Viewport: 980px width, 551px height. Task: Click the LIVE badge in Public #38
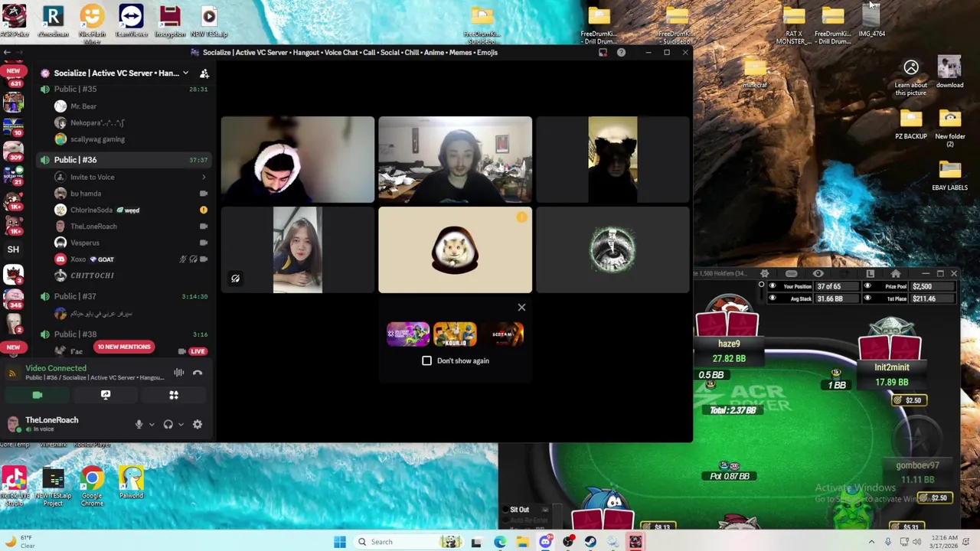198,351
